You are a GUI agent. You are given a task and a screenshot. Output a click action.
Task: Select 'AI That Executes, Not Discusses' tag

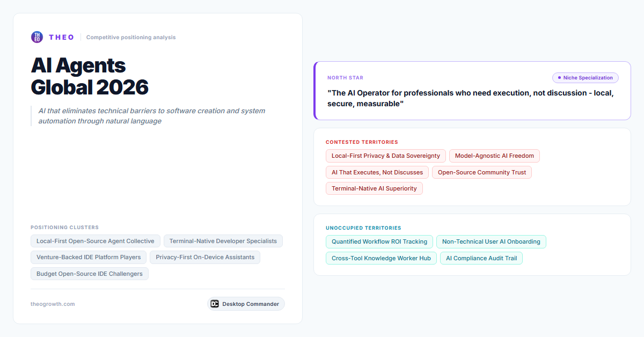(377, 172)
